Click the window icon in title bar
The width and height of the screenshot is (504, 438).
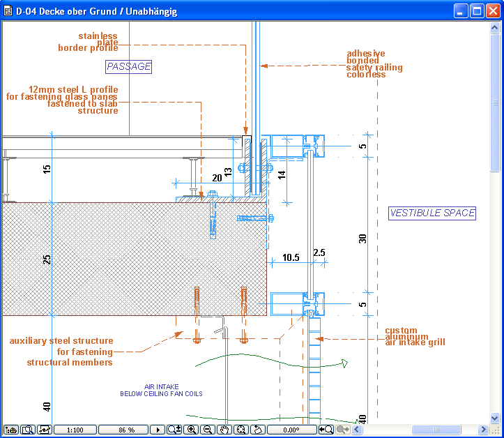point(8,11)
